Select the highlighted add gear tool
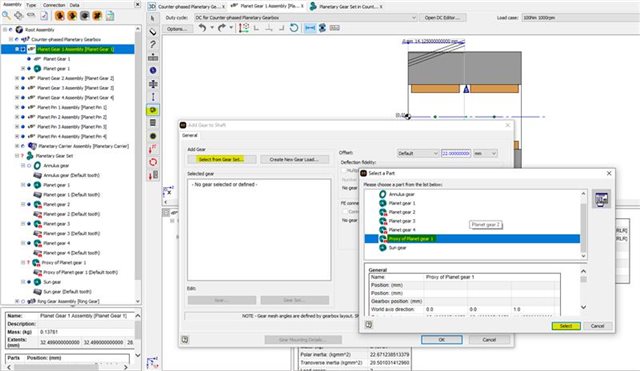This screenshot has height=371, width=640. 153,110
